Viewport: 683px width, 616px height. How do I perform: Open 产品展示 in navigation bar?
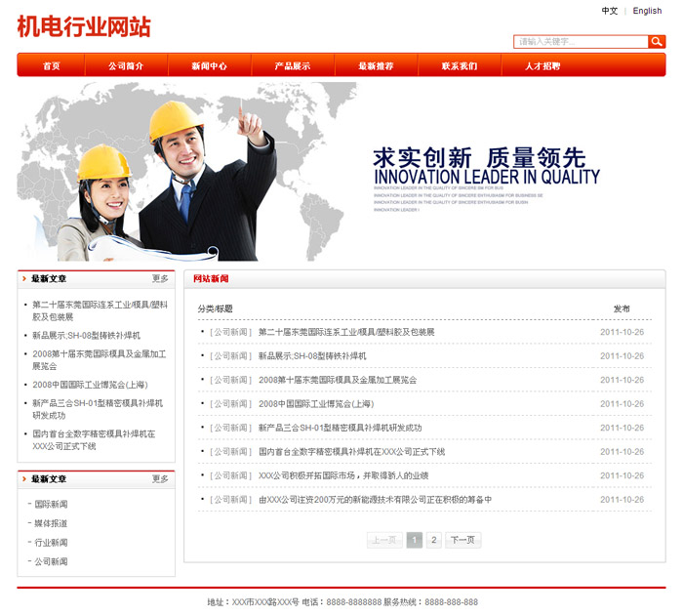293,66
